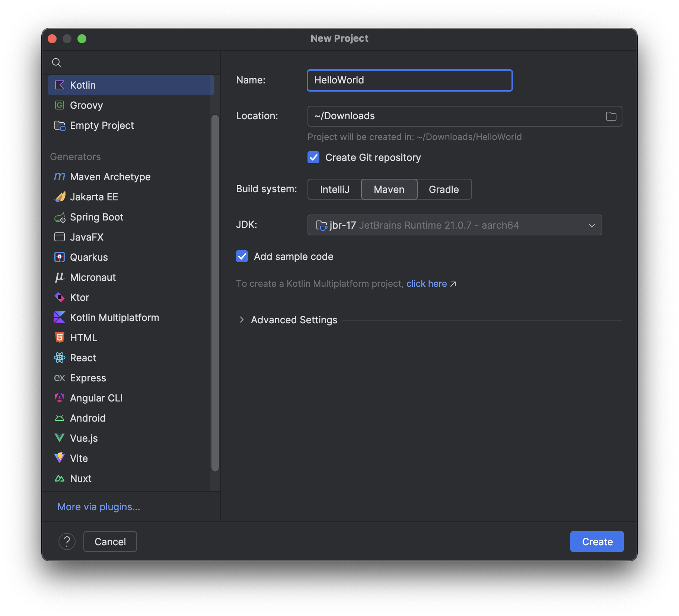This screenshot has height=616, width=679.
Task: Open the help question mark
Action: click(67, 541)
